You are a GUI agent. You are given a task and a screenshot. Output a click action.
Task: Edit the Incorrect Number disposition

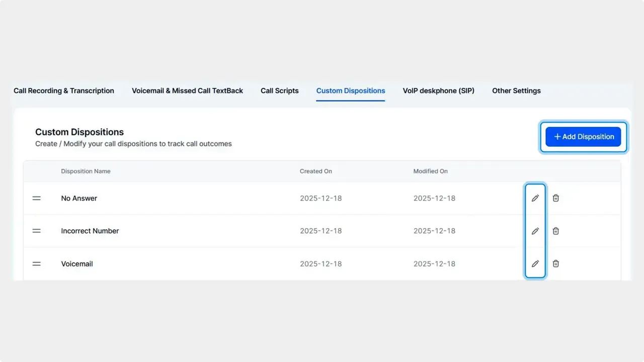click(535, 231)
